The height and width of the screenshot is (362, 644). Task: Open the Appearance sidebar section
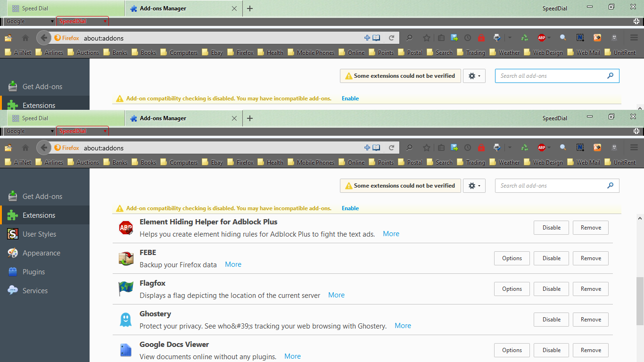(x=45, y=253)
